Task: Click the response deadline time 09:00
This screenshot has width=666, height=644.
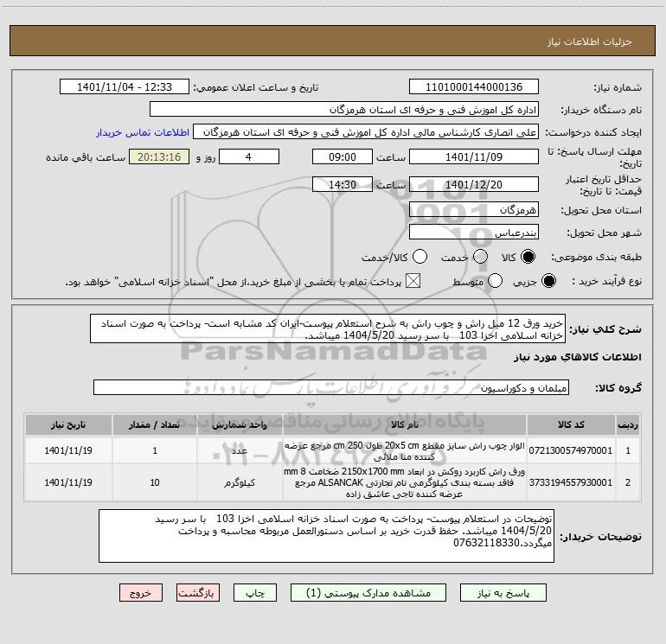Action: click(343, 156)
